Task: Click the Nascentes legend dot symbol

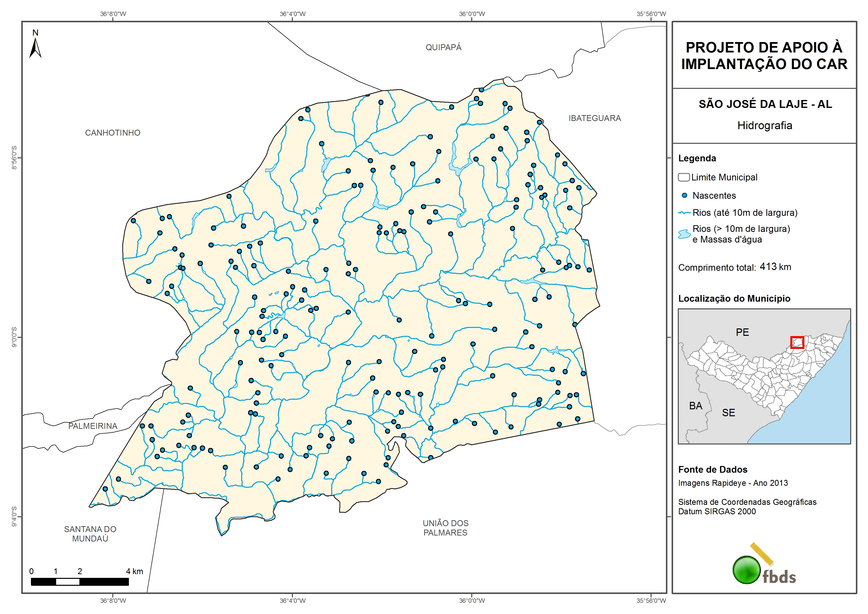Action: pyautogui.click(x=684, y=196)
